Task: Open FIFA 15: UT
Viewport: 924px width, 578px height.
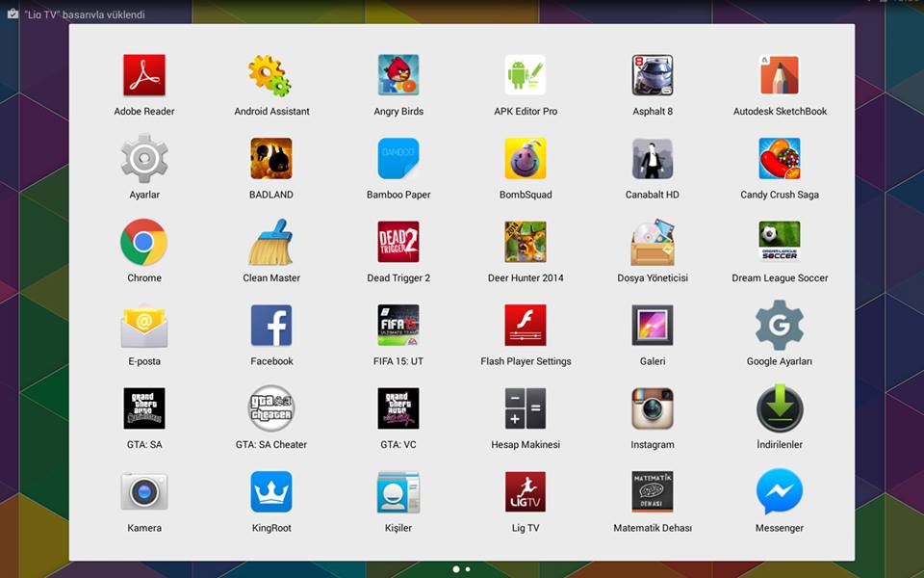Action: coord(398,326)
